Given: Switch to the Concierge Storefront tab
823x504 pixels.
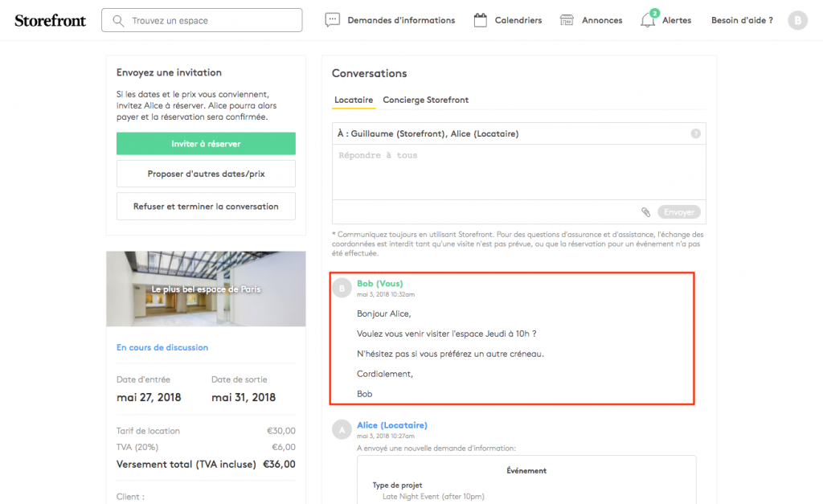Looking at the screenshot, I should (425, 100).
